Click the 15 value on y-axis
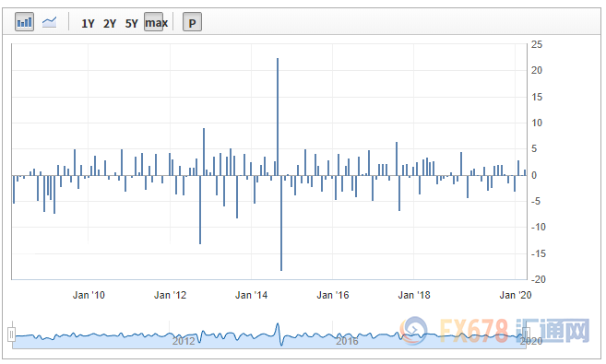The width and height of the screenshot is (606, 364). 537,98
